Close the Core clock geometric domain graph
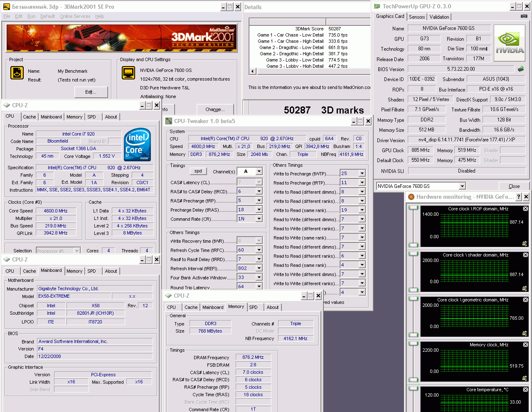This screenshot has height=412, width=532. pyautogui.click(x=525, y=300)
